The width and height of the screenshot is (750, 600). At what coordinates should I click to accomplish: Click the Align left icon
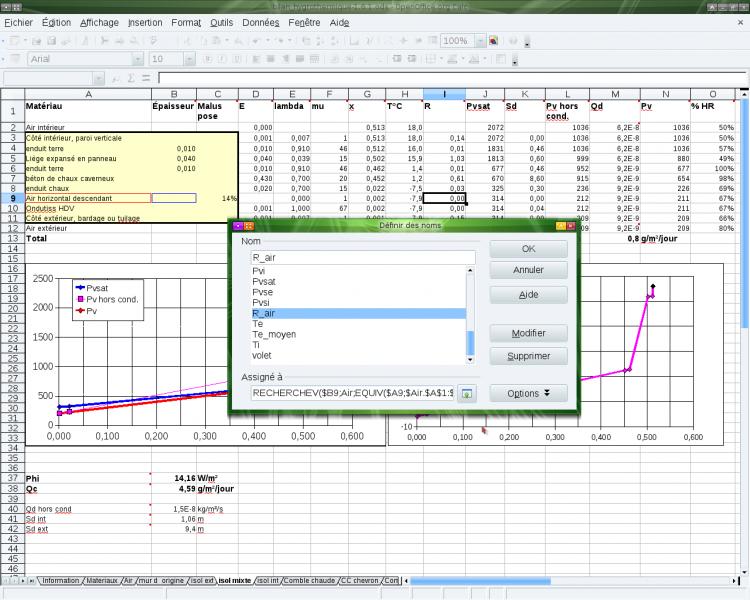click(x=256, y=59)
